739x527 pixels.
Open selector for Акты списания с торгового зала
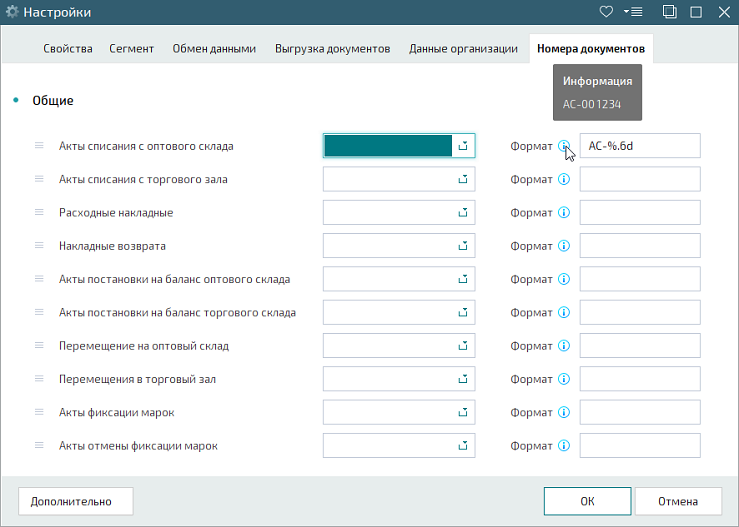(463, 179)
